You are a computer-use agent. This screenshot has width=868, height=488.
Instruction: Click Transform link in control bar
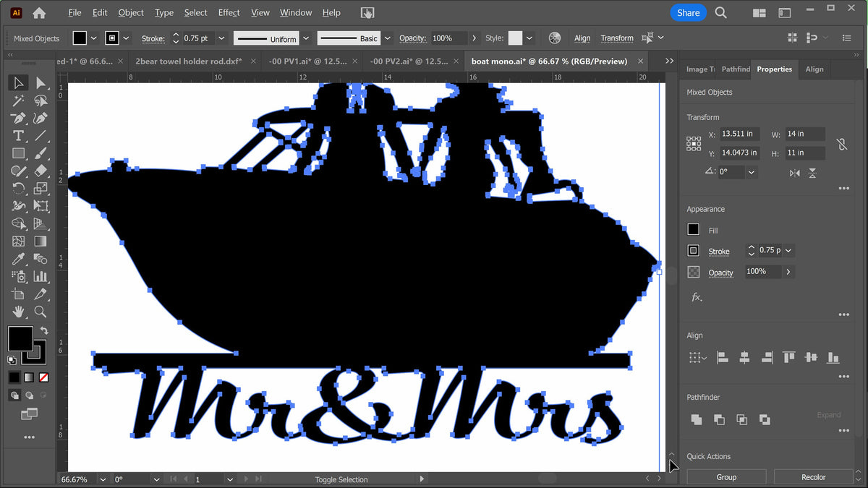point(617,38)
